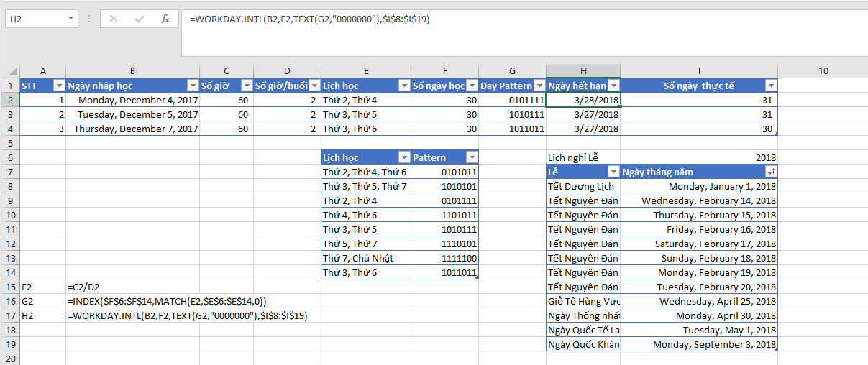Image resolution: width=868 pixels, height=365 pixels.
Task: Open the Số giờ/buổi filter dropdown
Action: pos(314,86)
